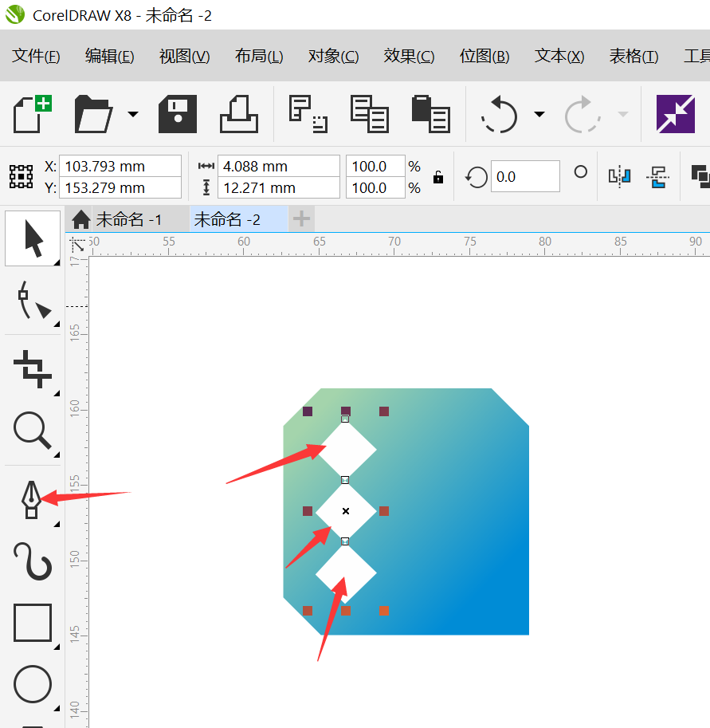Expand the Zoom tool flyout corner
This screenshot has height=728, width=710.
coord(57,455)
